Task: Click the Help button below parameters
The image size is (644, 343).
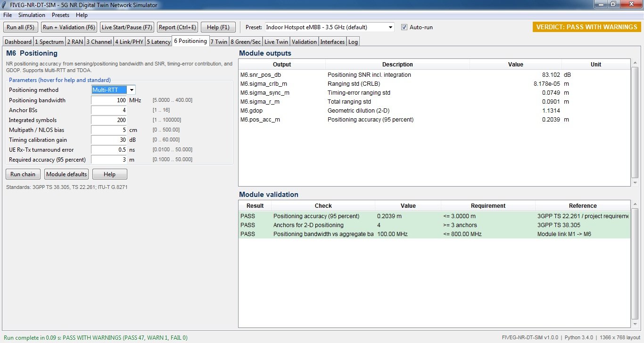Action: (109, 174)
